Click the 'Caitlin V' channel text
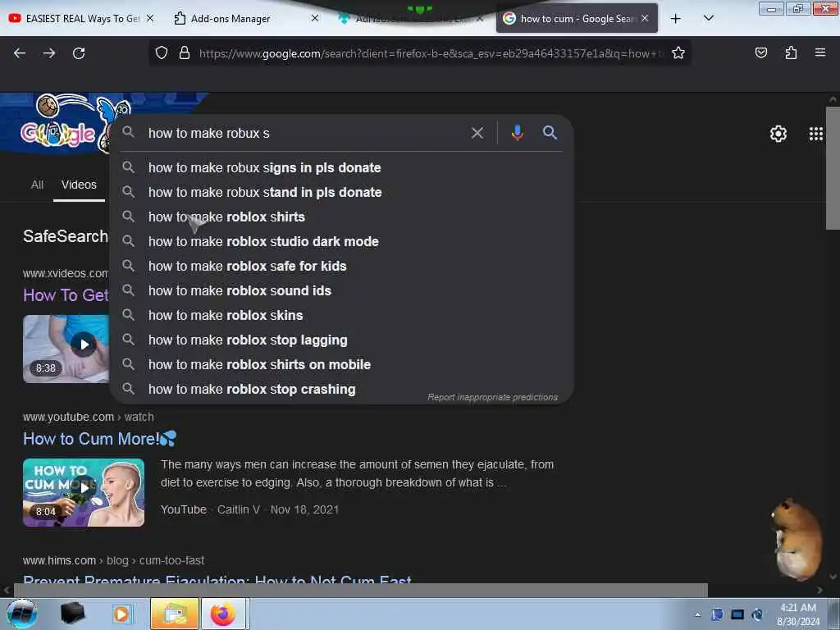Viewport: 840px width, 630px height. coord(239,509)
